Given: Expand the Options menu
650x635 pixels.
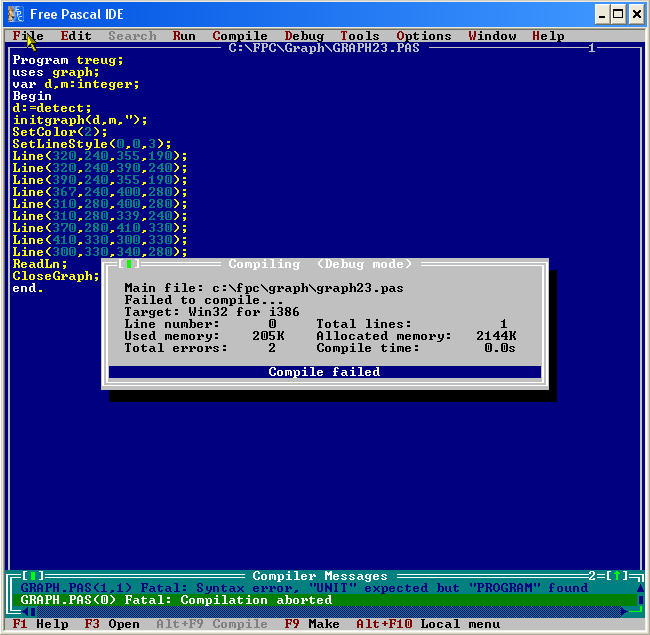Looking at the screenshot, I should [424, 36].
